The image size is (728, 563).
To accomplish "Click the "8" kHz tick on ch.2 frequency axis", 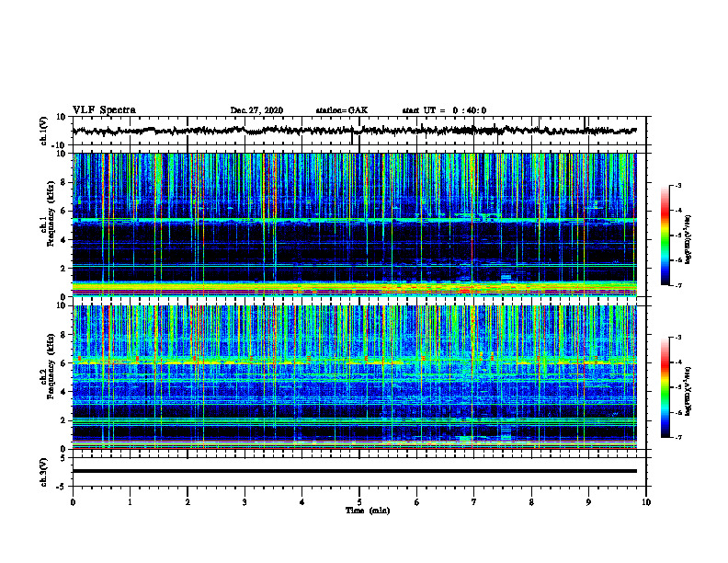I will tap(64, 335).
